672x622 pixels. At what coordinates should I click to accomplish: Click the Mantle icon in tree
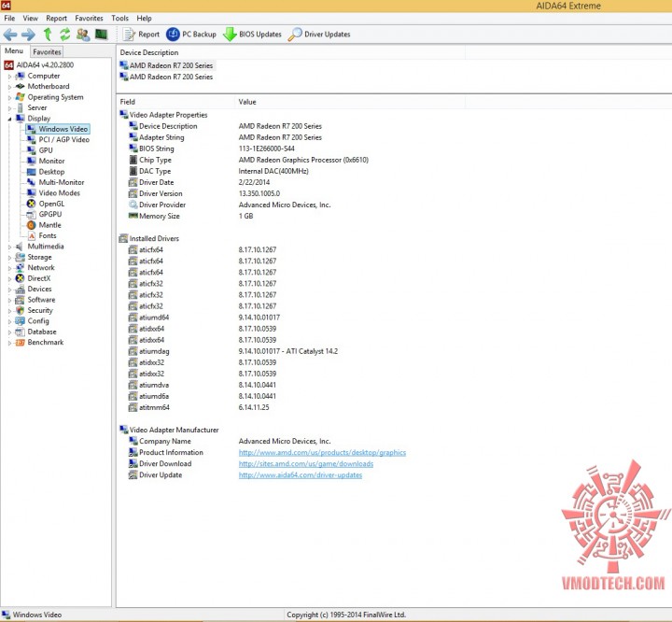point(32,225)
